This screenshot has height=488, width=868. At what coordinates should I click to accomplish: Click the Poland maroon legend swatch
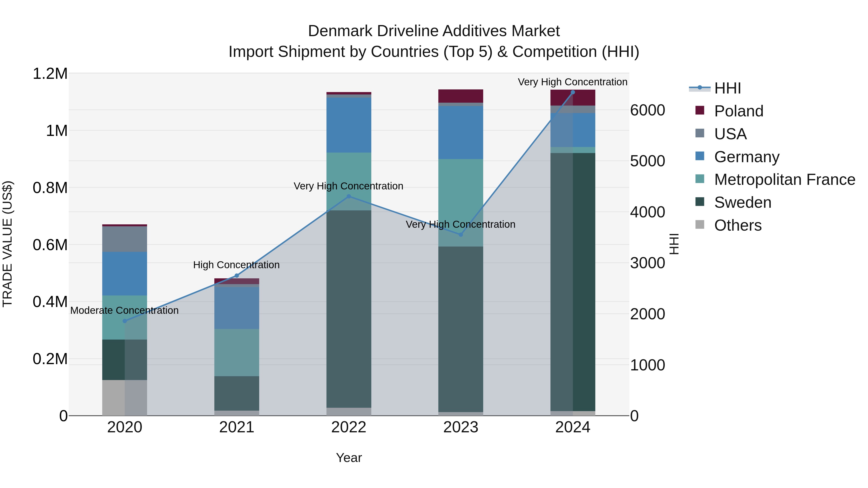pos(700,110)
